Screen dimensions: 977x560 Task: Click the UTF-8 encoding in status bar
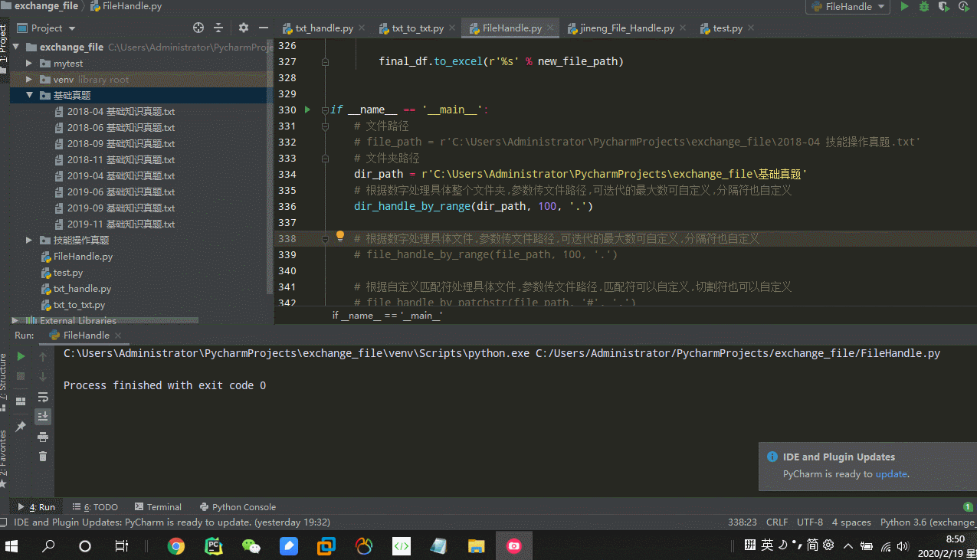tap(809, 522)
